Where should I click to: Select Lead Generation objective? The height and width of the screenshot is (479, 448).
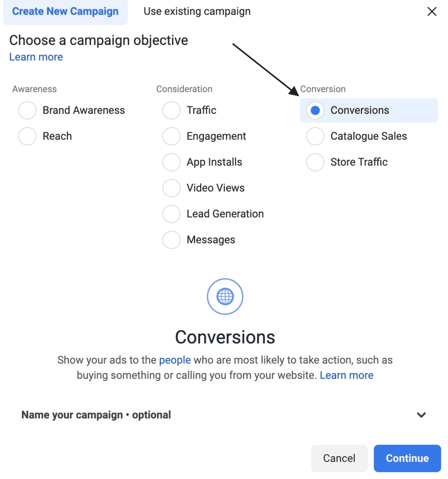coord(171,214)
